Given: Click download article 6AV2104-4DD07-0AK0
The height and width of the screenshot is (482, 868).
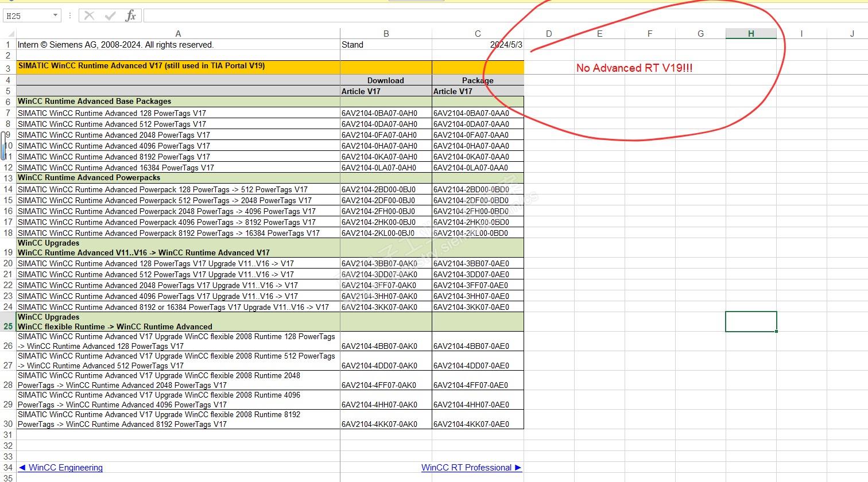Looking at the screenshot, I should [386, 361].
